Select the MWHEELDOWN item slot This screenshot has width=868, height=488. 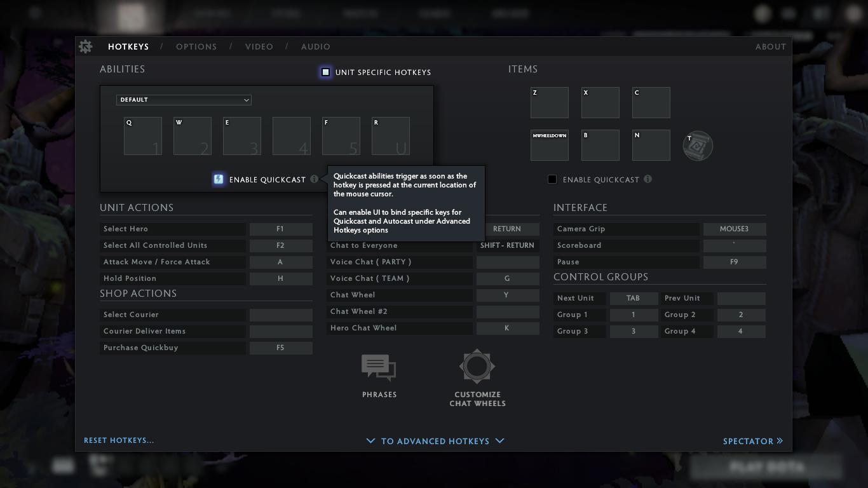550,145
